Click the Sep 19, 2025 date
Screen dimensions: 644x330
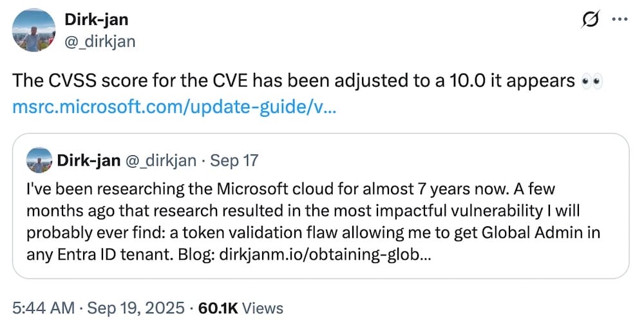(138, 308)
